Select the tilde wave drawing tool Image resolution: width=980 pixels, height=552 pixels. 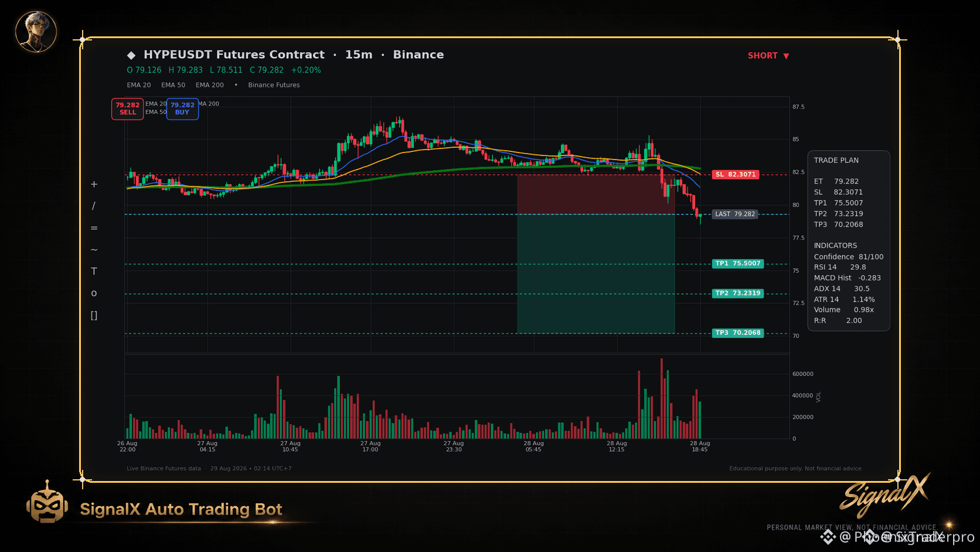coord(94,250)
